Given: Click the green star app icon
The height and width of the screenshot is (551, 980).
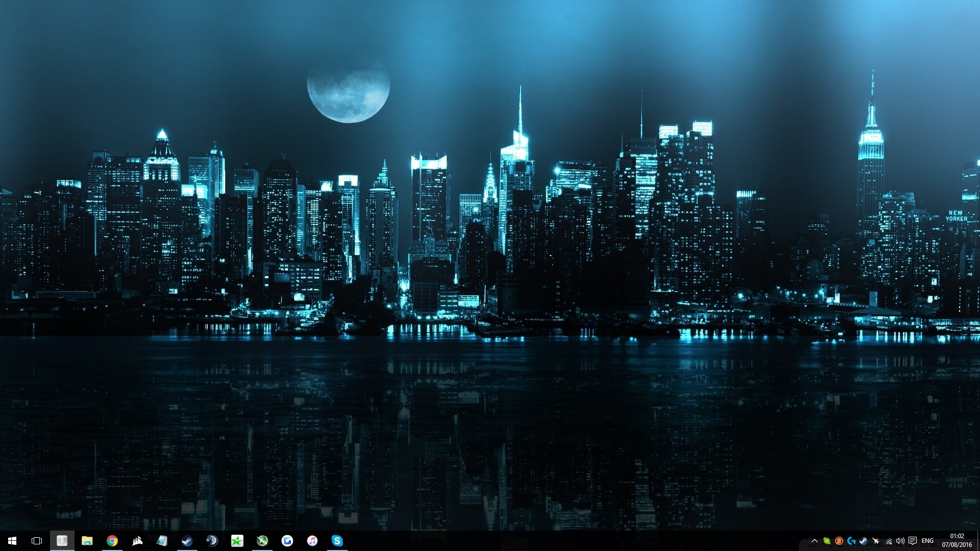Looking at the screenshot, I should (237, 541).
